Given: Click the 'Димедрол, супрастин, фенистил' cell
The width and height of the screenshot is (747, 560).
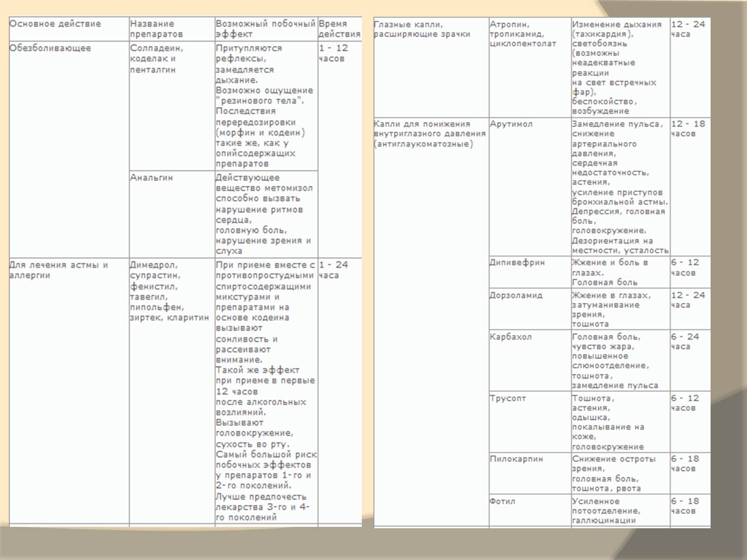Looking at the screenshot, I should 172,390.
